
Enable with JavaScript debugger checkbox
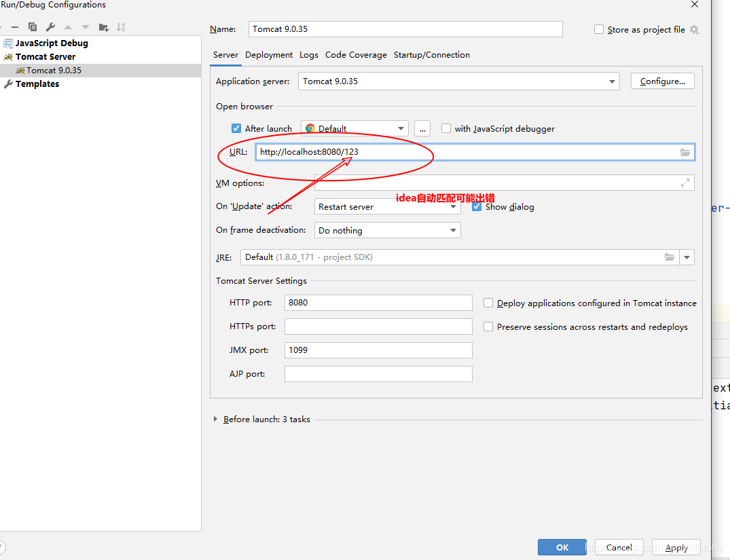point(446,128)
